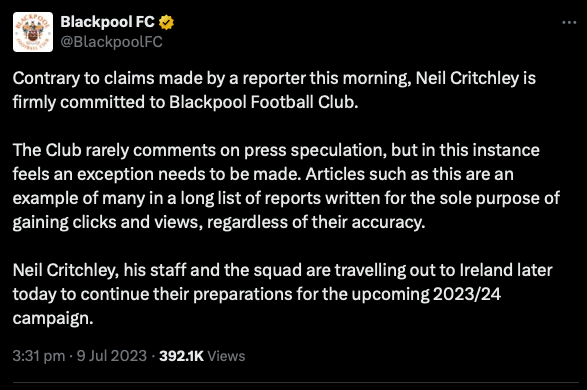This screenshot has height=390, width=587.
Task: Click the 3:31 pm timestamp
Action: click(x=39, y=356)
